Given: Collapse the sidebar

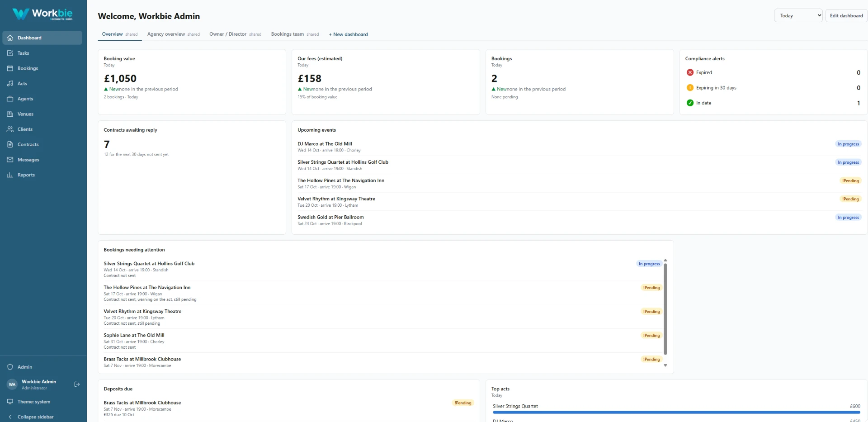Looking at the screenshot, I should [42, 417].
